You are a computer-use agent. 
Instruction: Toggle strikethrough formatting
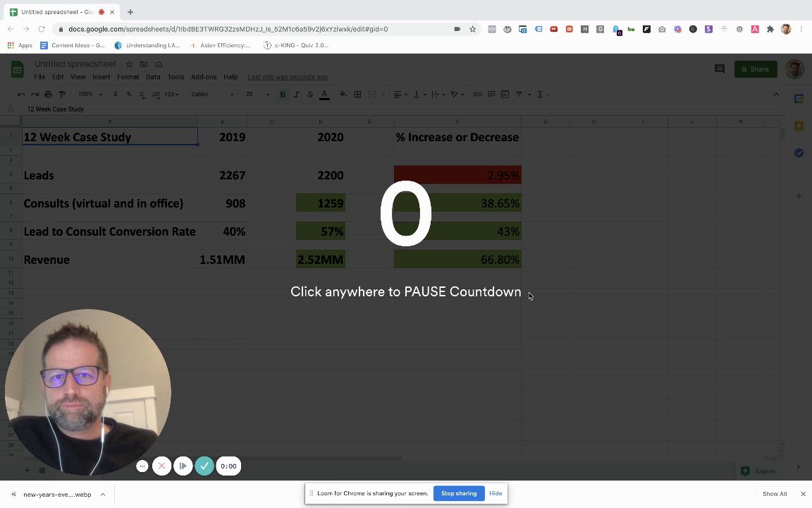point(309,95)
